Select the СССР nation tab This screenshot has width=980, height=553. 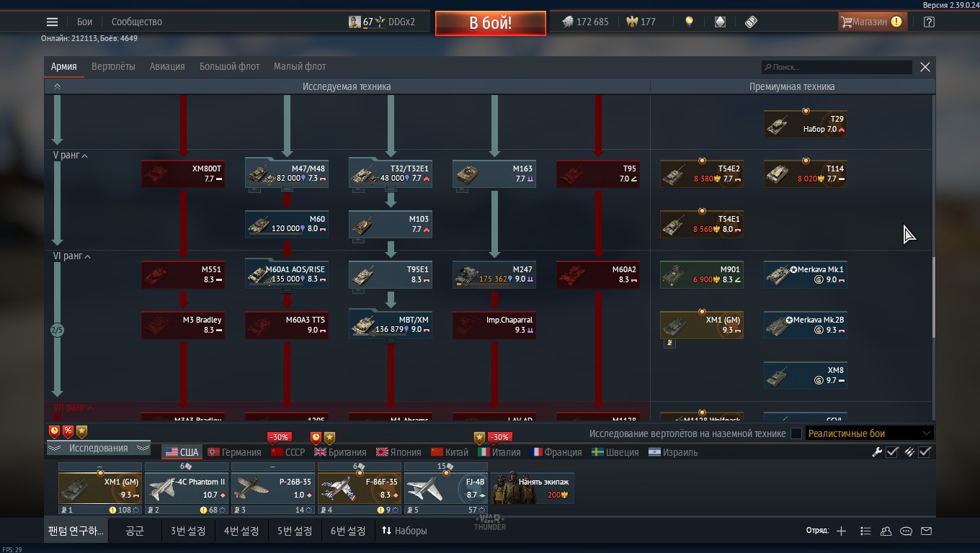click(x=288, y=452)
